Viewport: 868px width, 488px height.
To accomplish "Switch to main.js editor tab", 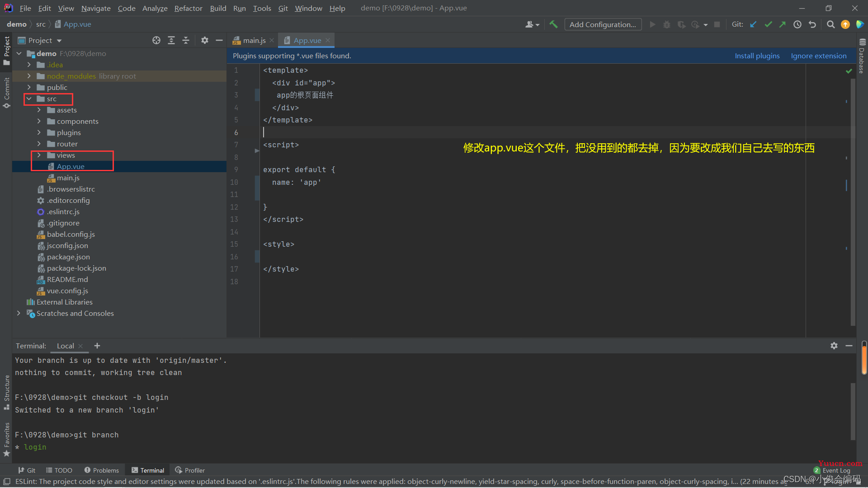I will [x=254, y=40].
